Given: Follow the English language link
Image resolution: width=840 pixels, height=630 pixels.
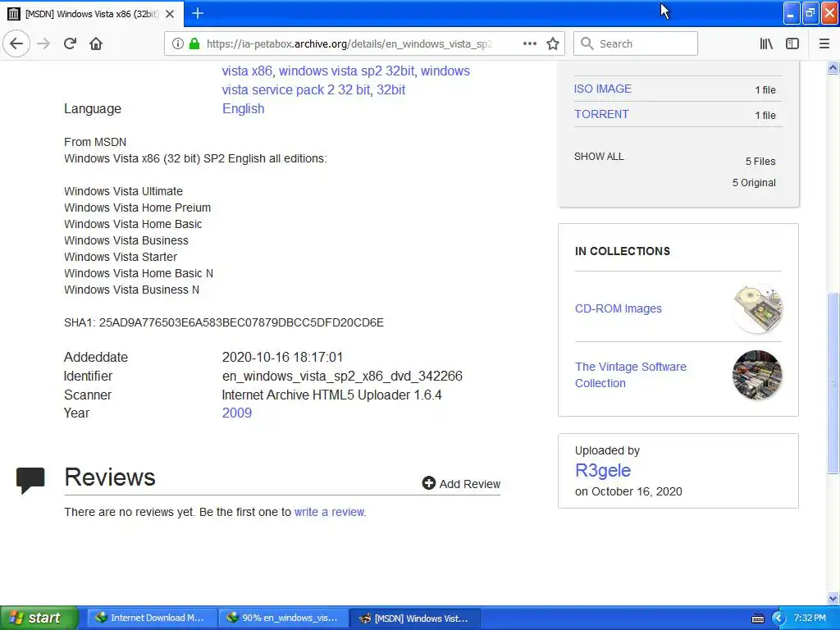Looking at the screenshot, I should [x=243, y=109].
